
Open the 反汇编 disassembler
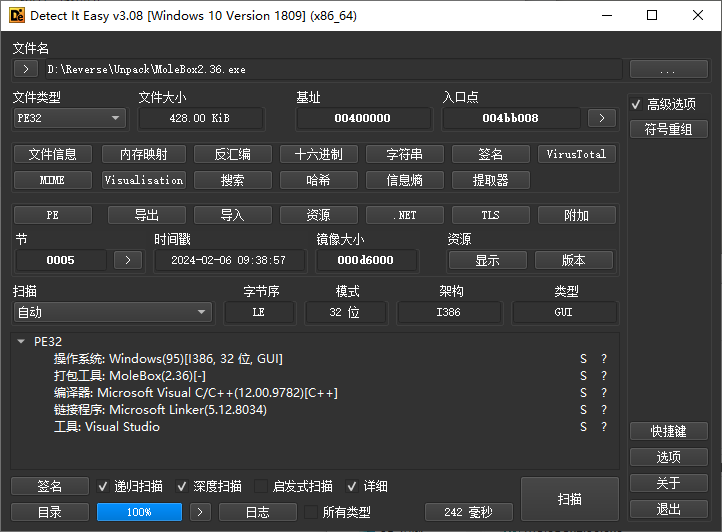pyautogui.click(x=233, y=154)
